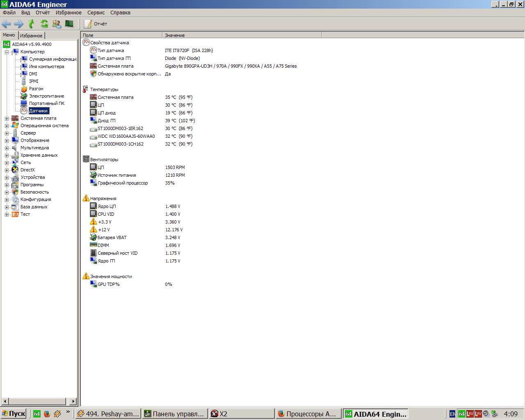Expand the Тест tree node
Image resolution: width=525 pixels, height=420 pixels.
click(x=7, y=215)
